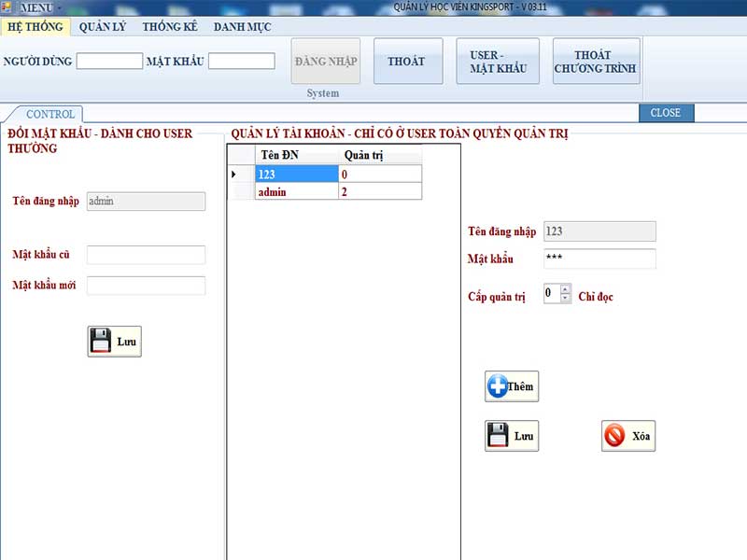Open the HỆ THỐNG ribbon tab
The width and height of the screenshot is (747, 560).
(x=35, y=27)
